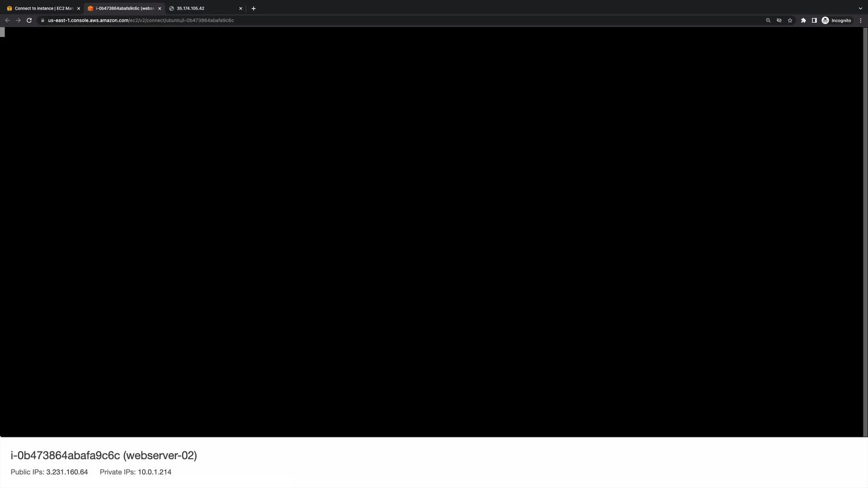868x488 pixels.
Task: Switch to the 35.174.105.42 tab
Action: [x=199, y=8]
